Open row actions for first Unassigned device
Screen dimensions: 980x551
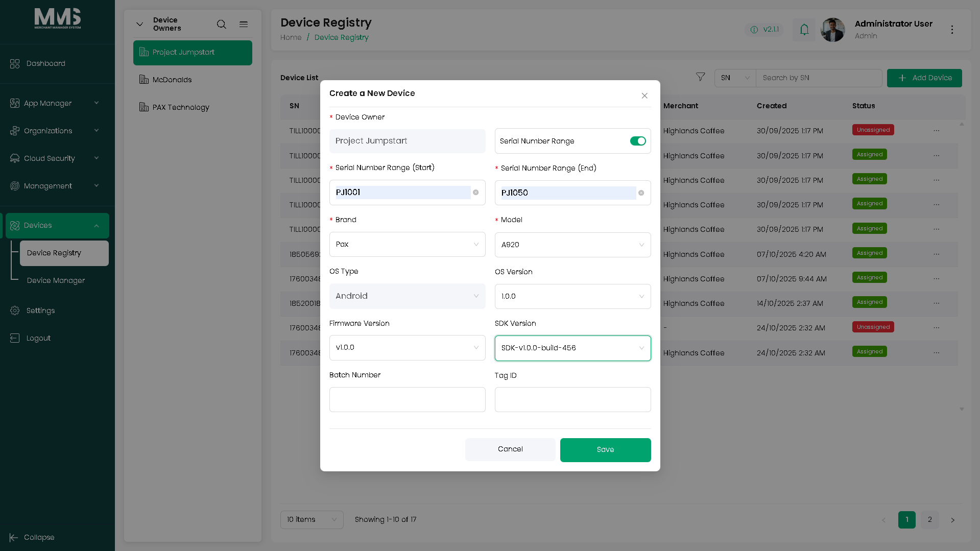936,131
